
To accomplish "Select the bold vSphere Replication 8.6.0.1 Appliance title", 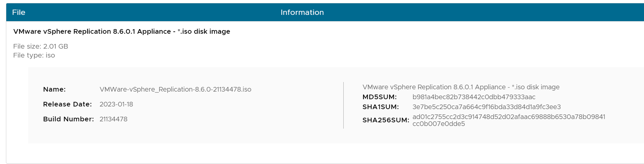I will pyautogui.click(x=122, y=31).
